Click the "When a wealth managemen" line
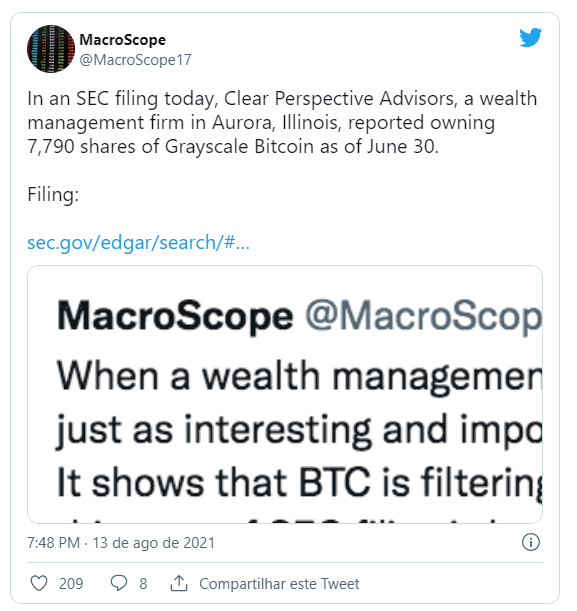The height and width of the screenshot is (611, 577). click(300, 376)
